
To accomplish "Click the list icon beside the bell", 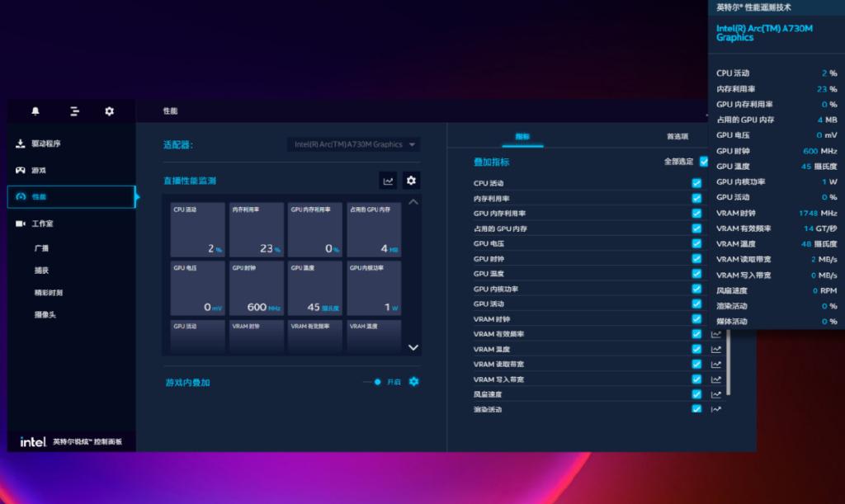I will [74, 111].
